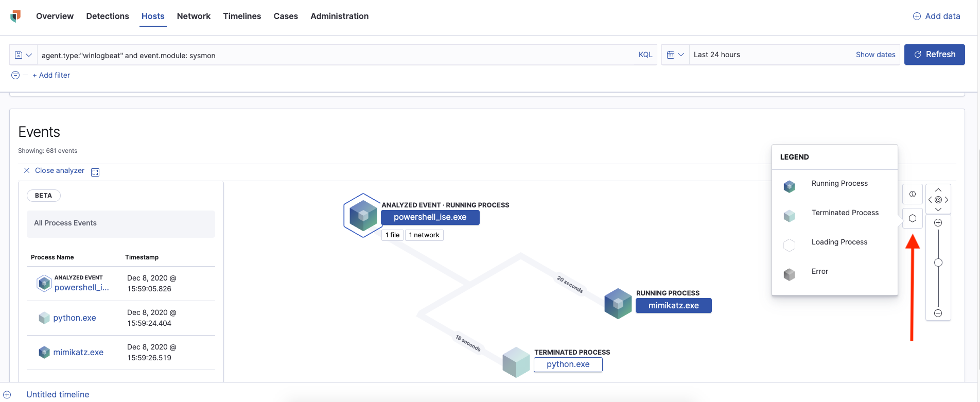The width and height of the screenshot is (980, 402).
Task: Recenter the graph with the target icon
Action: point(938,200)
